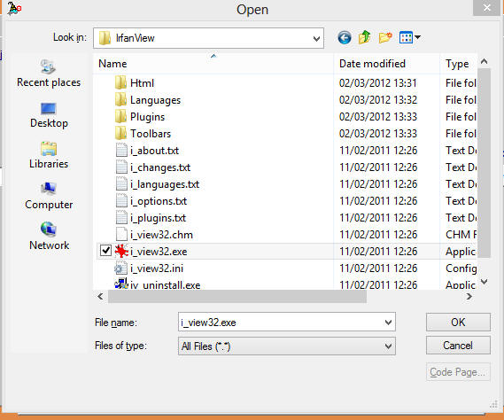Click i_about.txt date modified cell
The image size is (504, 420).
point(378,150)
